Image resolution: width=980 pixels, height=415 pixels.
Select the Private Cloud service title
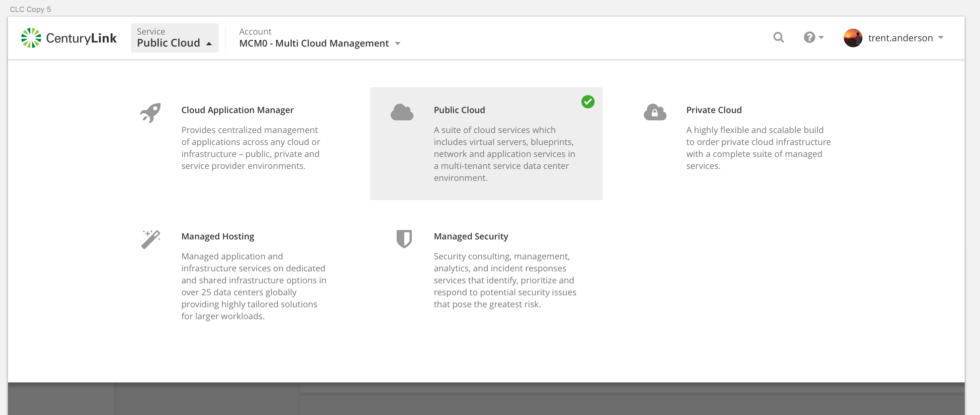714,110
